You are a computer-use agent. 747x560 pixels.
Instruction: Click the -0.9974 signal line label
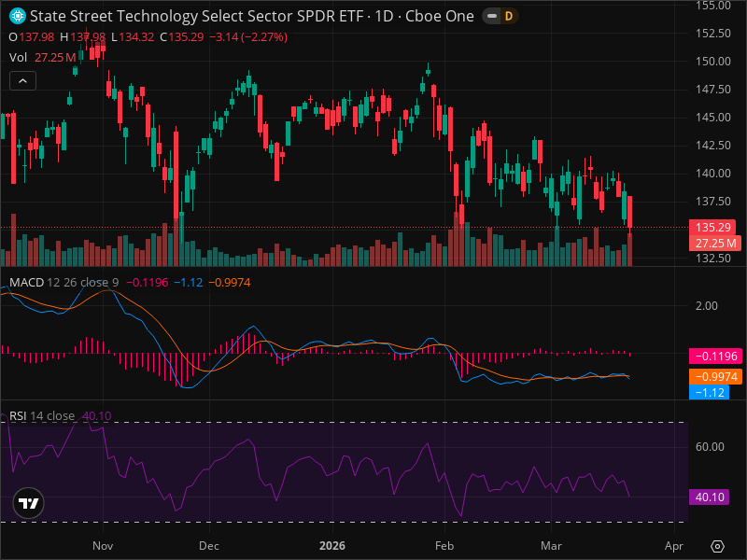point(715,377)
